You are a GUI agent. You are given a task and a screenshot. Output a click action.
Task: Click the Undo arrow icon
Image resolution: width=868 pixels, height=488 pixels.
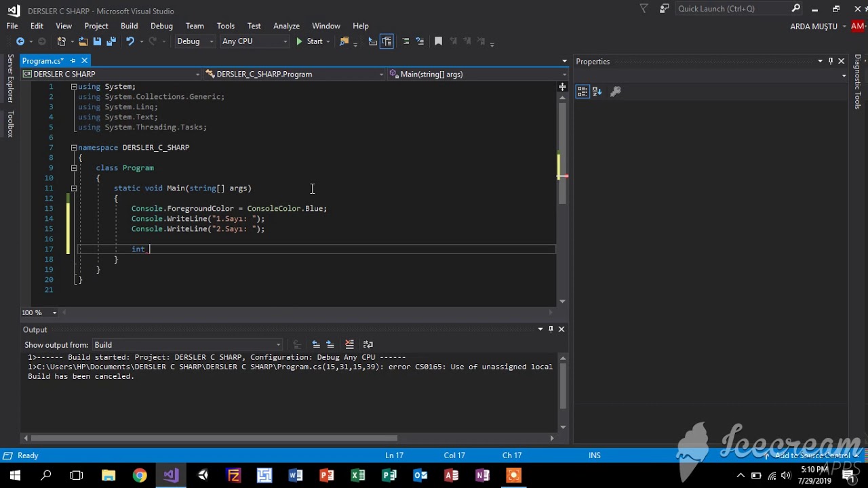click(x=130, y=41)
